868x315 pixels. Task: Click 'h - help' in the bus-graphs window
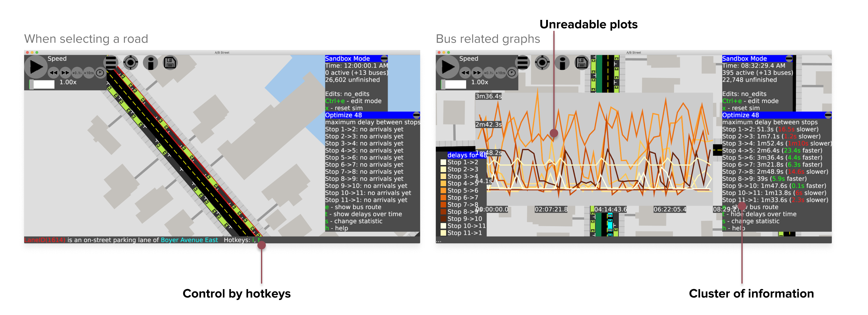(734, 228)
